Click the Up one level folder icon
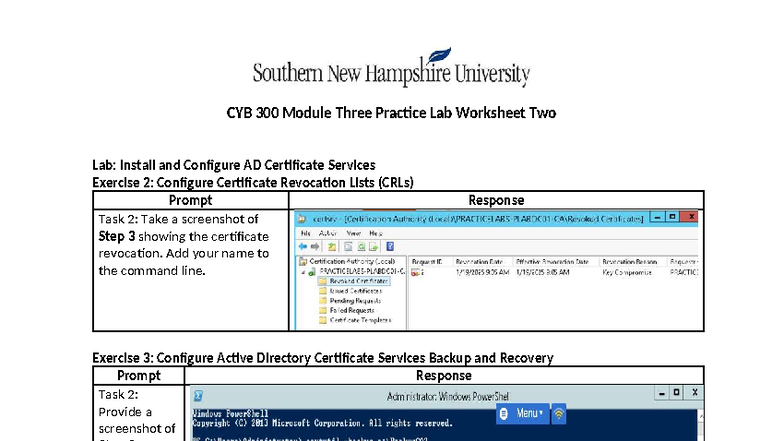Viewport: 784px width, 441px height. tap(332, 246)
